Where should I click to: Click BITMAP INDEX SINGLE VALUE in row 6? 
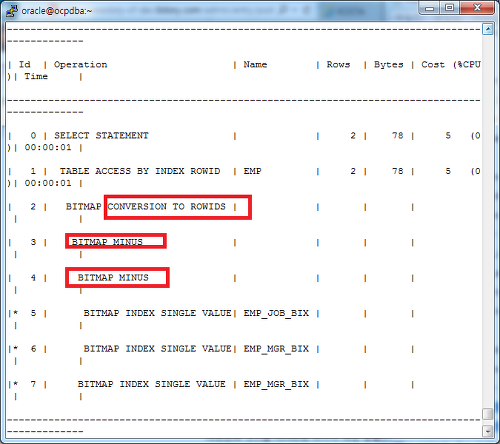(x=157, y=349)
